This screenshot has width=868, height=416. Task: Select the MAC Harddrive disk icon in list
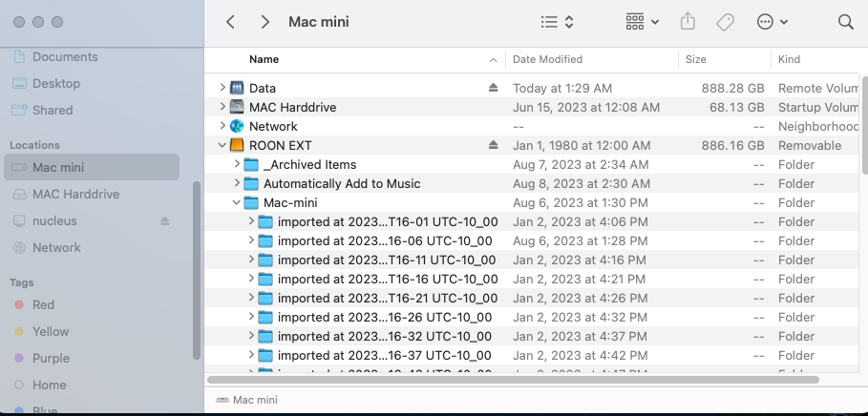pyautogui.click(x=237, y=107)
